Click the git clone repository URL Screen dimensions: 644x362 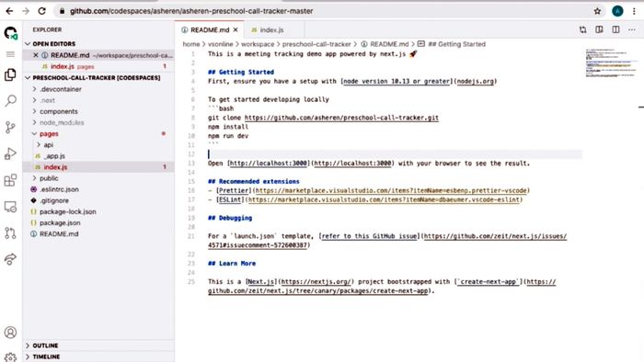click(341, 118)
